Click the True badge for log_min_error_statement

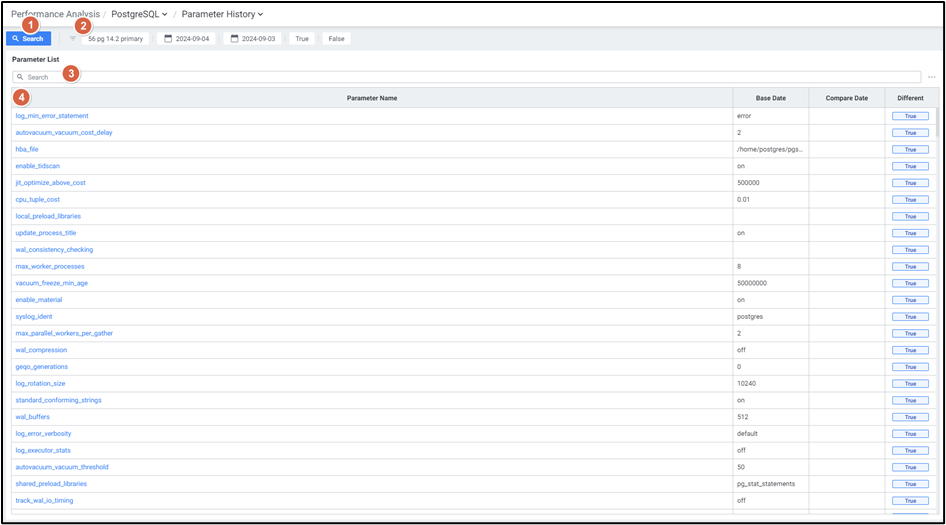click(x=910, y=116)
